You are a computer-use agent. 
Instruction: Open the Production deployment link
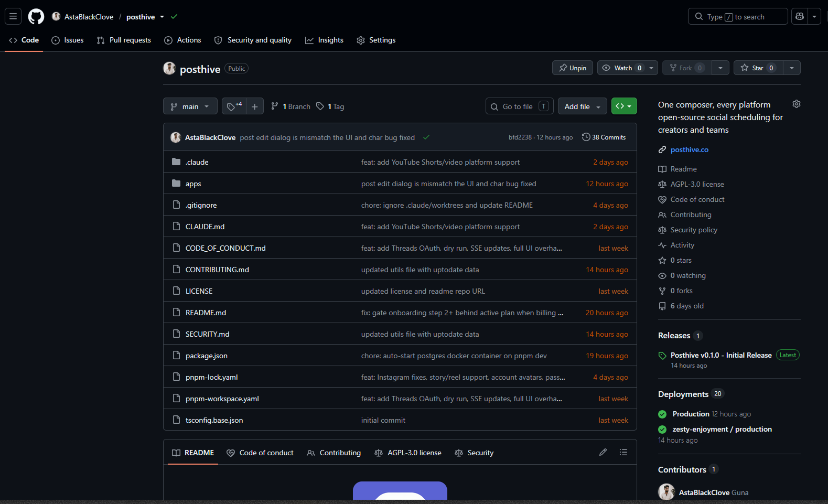pyautogui.click(x=691, y=414)
